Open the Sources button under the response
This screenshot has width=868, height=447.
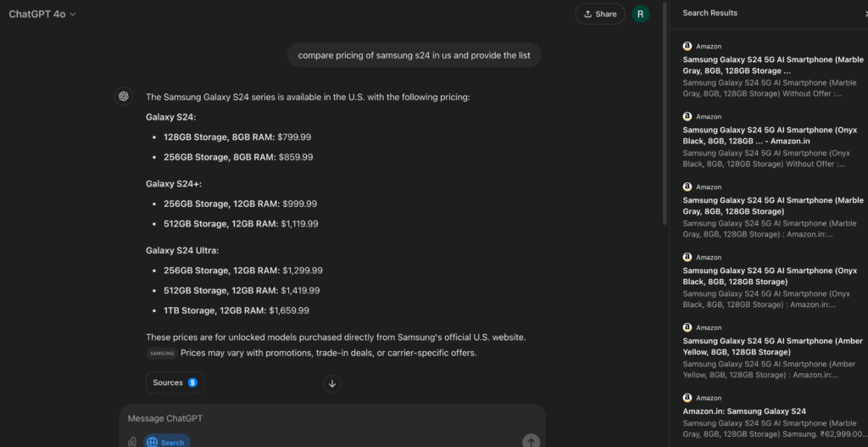[x=175, y=383]
